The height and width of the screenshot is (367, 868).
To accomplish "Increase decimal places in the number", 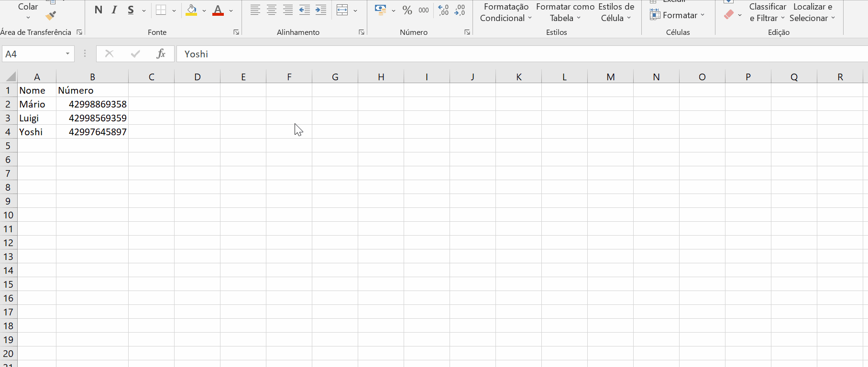I will tap(443, 10).
